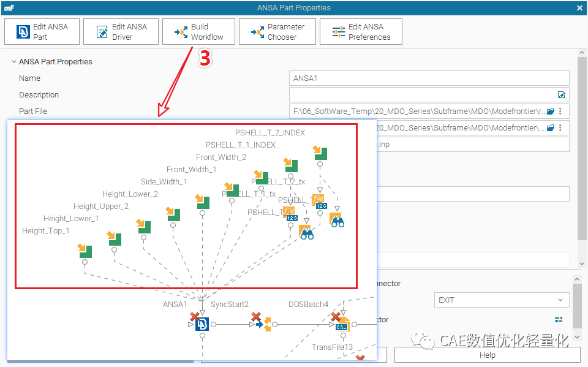The width and height of the screenshot is (588, 367).
Task: Select the SyncStart2 node
Action: [x=263, y=324]
